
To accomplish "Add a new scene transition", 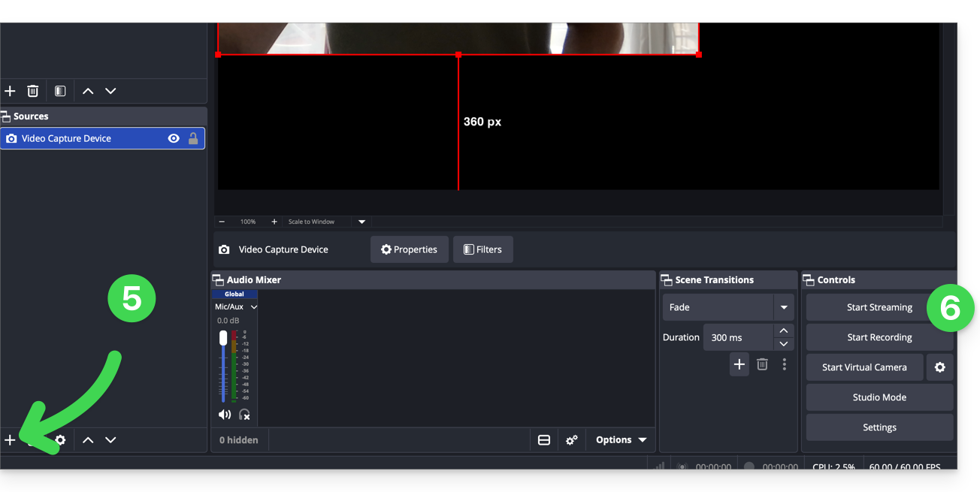I will pyautogui.click(x=739, y=364).
